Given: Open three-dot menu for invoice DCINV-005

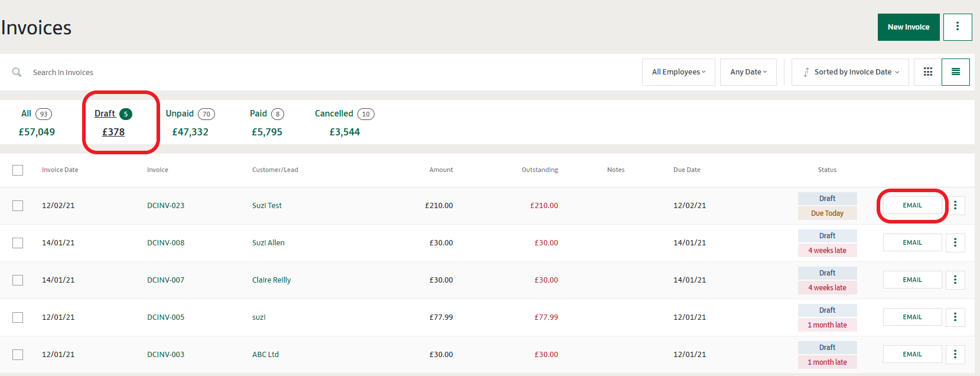Looking at the screenshot, I should click(955, 317).
